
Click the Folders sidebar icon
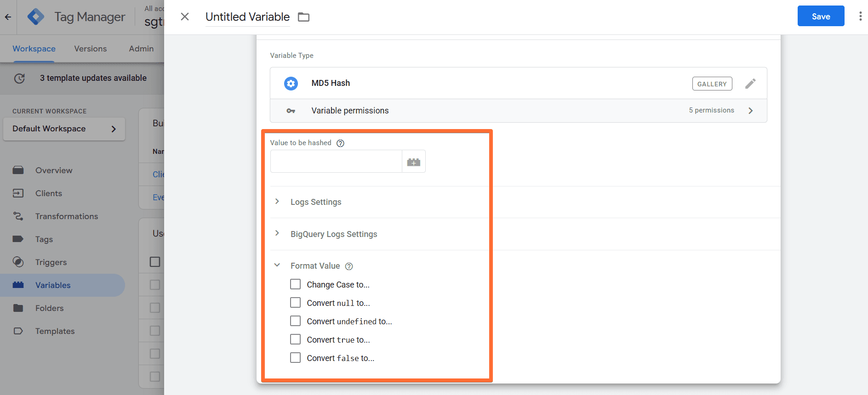coord(18,308)
